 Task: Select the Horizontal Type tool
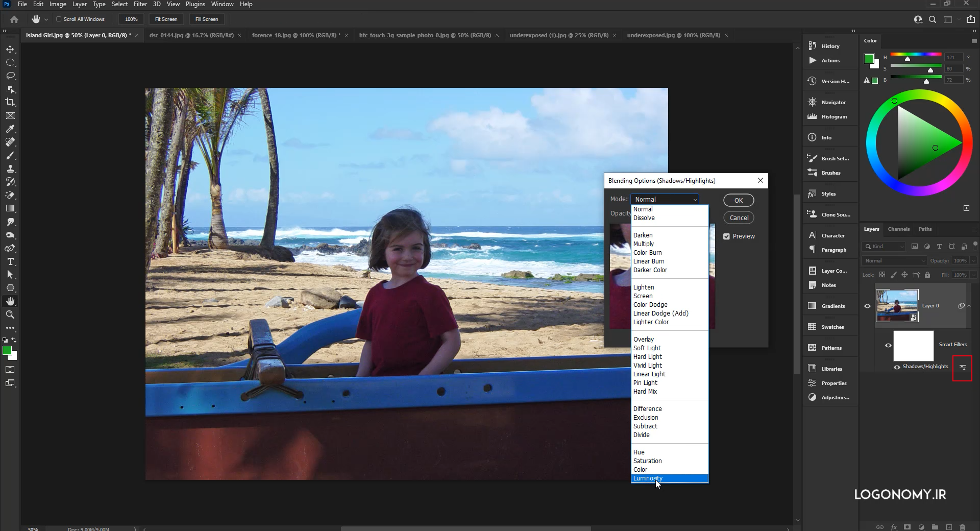click(10, 261)
